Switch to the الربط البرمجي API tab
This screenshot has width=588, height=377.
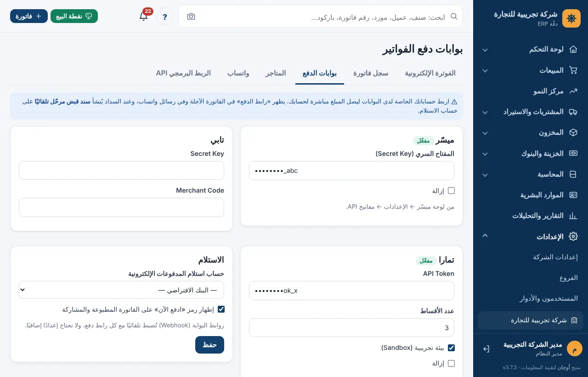[183, 73]
